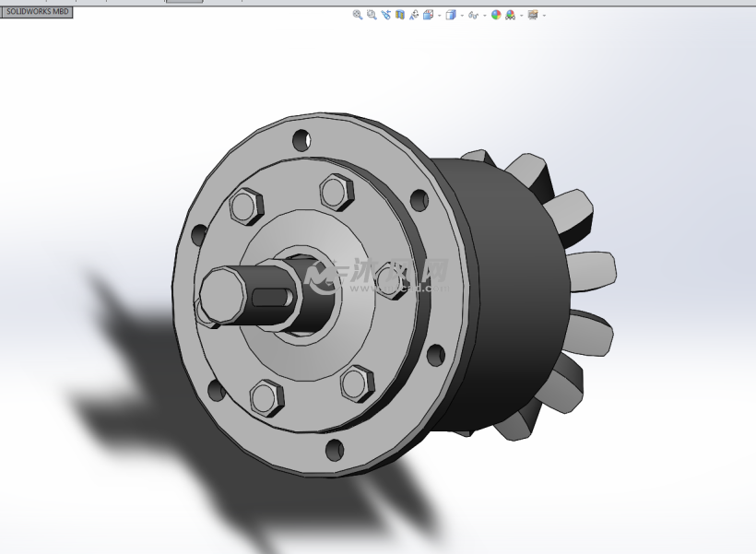Toggle Hide/Show Items glasses icon
This screenshot has height=554, width=756.
[473, 15]
